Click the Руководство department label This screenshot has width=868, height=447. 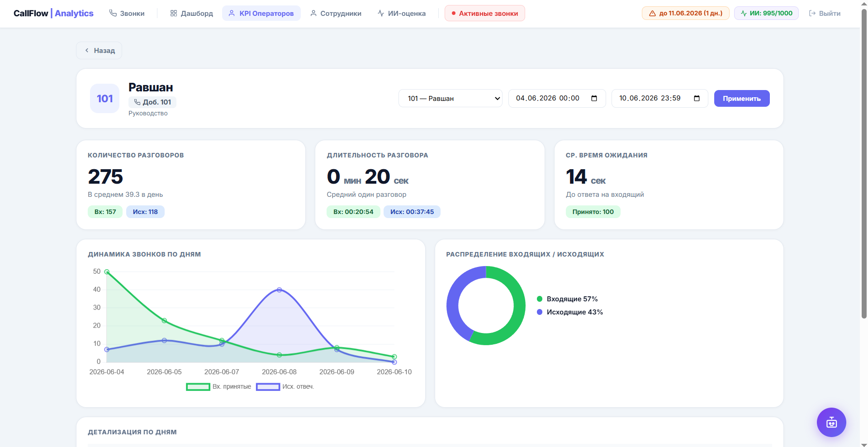click(148, 113)
